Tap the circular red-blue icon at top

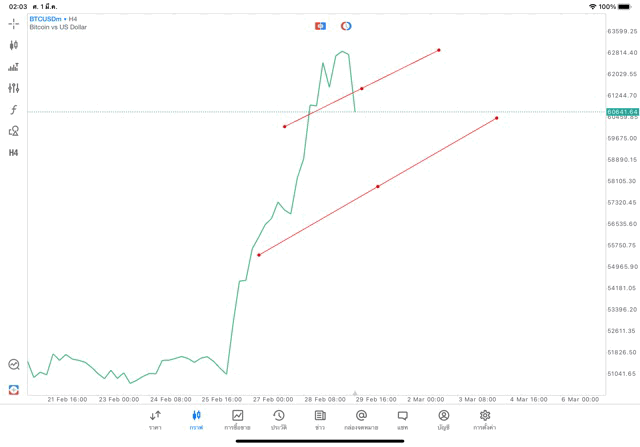346,26
